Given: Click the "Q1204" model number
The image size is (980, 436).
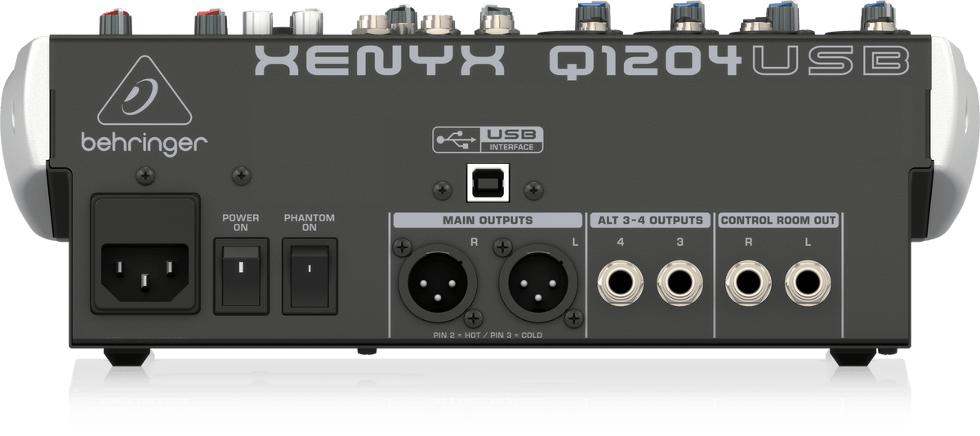Looking at the screenshot, I should click(646, 61).
